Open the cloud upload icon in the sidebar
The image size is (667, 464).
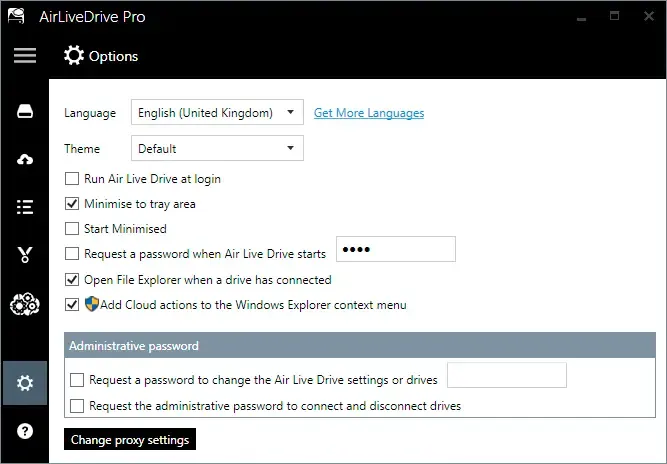click(25, 159)
